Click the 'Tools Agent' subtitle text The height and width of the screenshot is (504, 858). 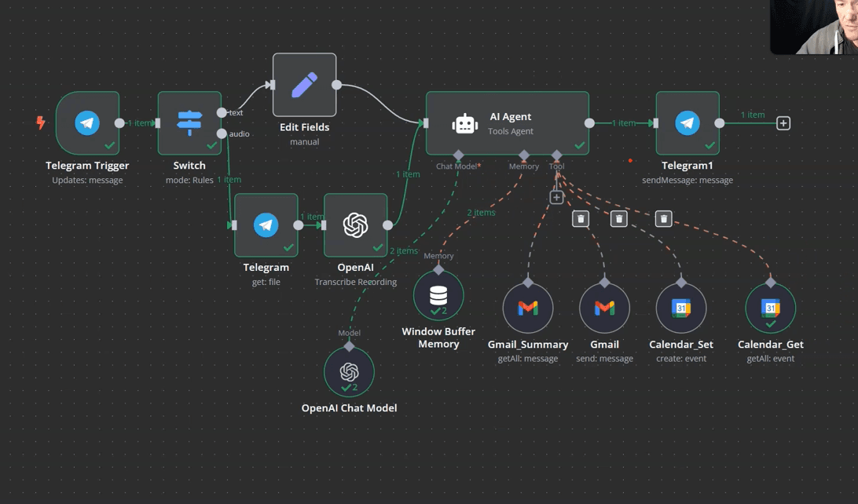pyautogui.click(x=511, y=131)
